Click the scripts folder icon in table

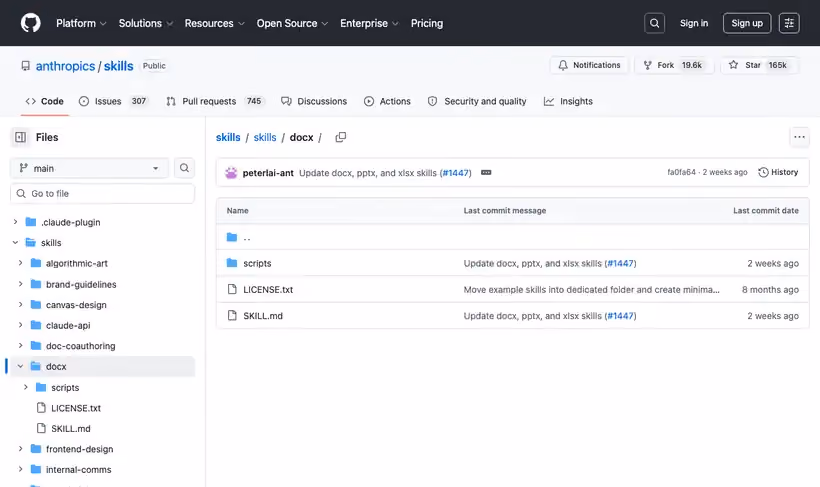click(232, 263)
